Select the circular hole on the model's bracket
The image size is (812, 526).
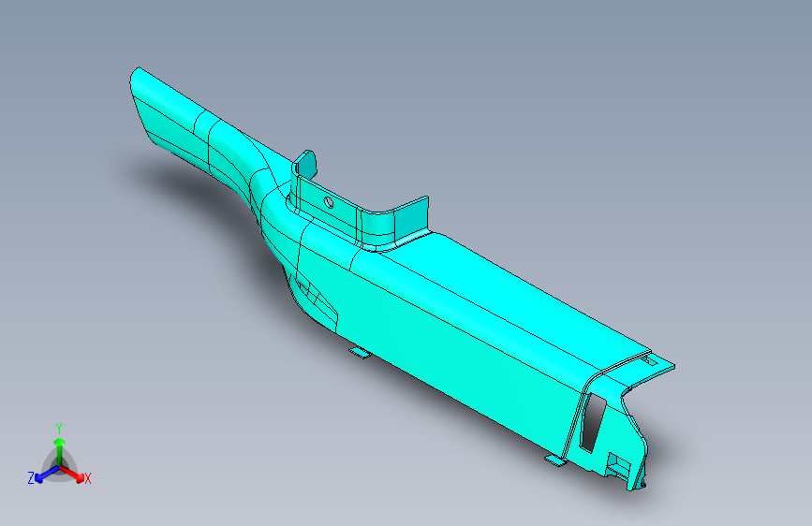(x=329, y=202)
